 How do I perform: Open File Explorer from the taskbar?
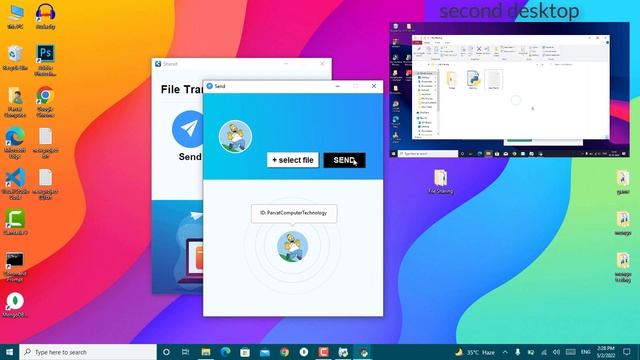[x=205, y=352]
